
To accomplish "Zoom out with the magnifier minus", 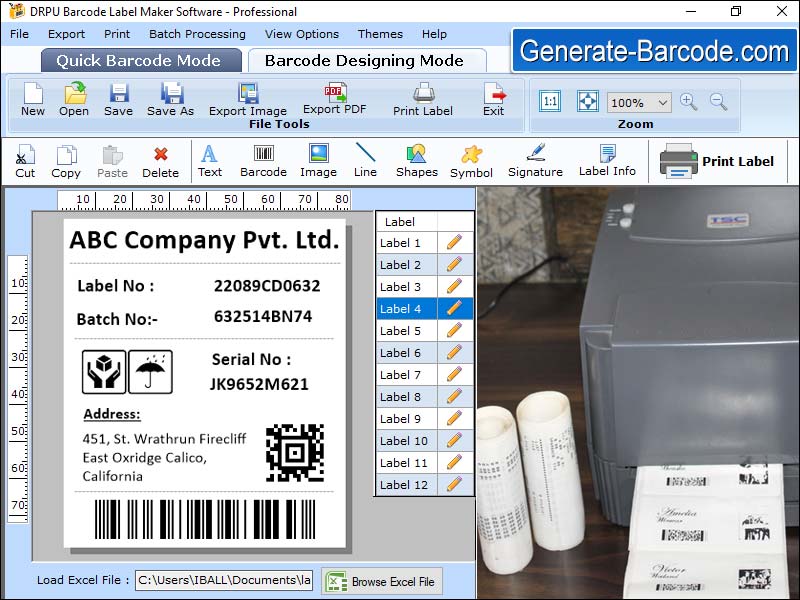I will (x=718, y=102).
